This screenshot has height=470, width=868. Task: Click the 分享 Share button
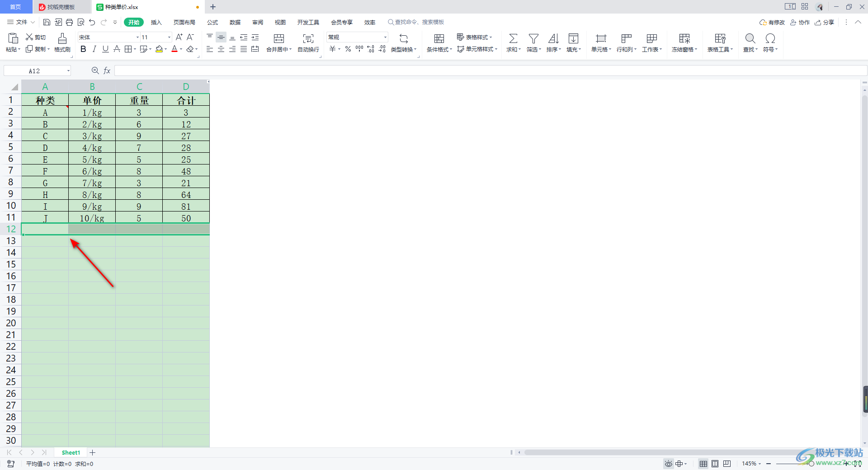824,22
